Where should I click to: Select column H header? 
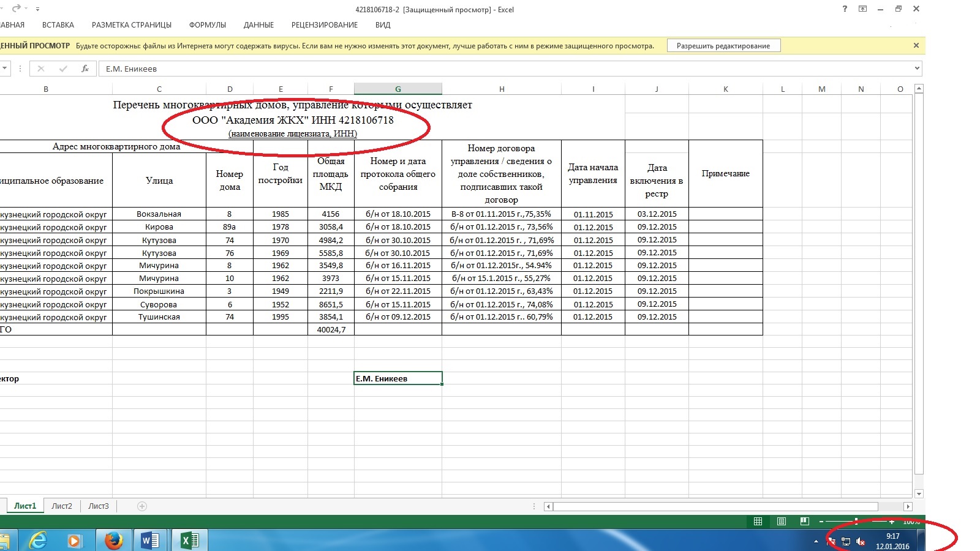click(502, 89)
